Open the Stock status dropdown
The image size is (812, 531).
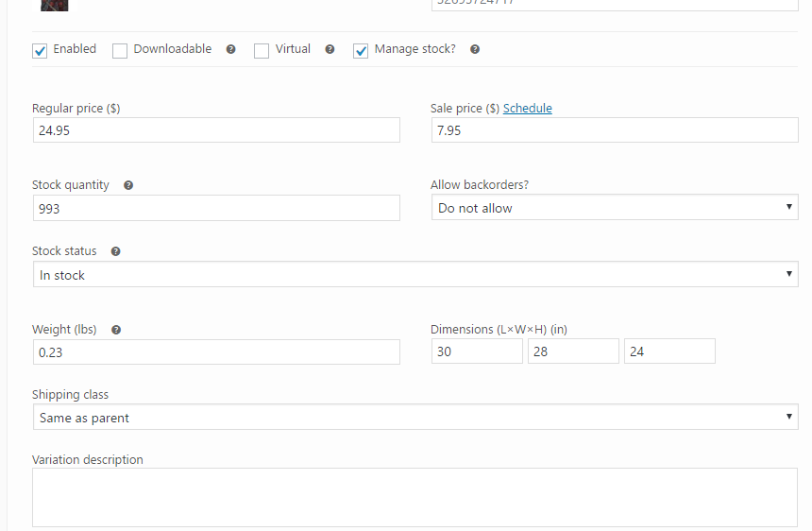coord(415,274)
